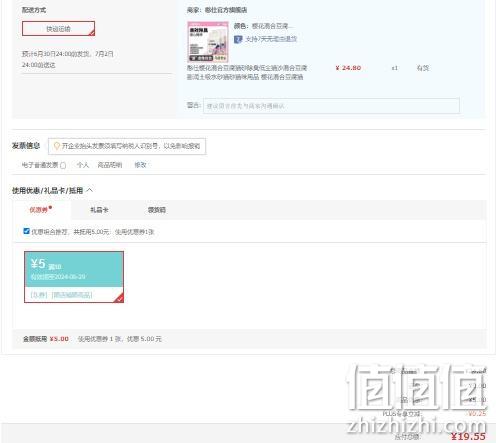Screen dimensions: 496x443
Task: Open the 支持7天无理由退货 link
Action: click(x=271, y=39)
